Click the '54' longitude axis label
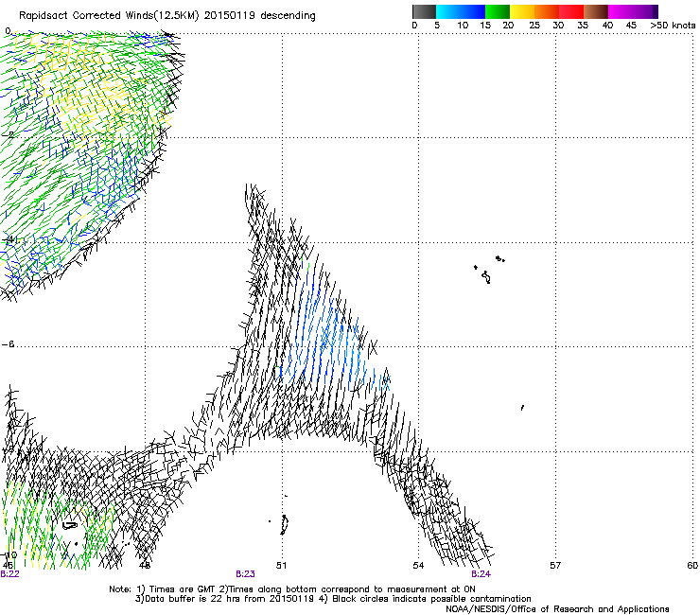Image resolution: width=700 pixels, height=615 pixels. click(x=418, y=566)
